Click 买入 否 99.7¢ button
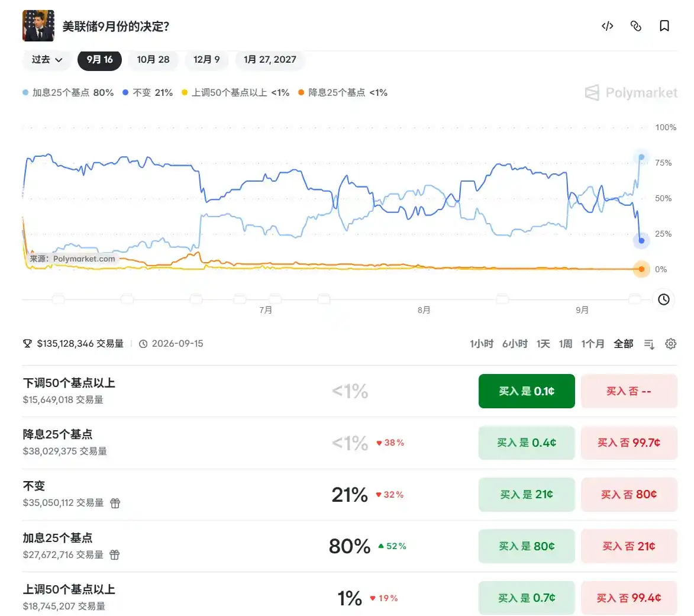Screen dimensions: 694x616 click(629, 443)
